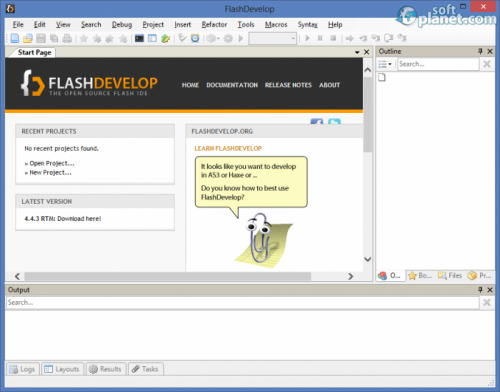Click the Open Project... link
Viewport: 500px width, 392px height.
pos(52,163)
